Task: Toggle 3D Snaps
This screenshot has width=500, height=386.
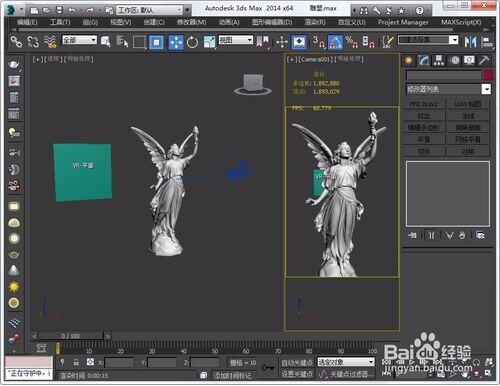Action: pos(319,42)
